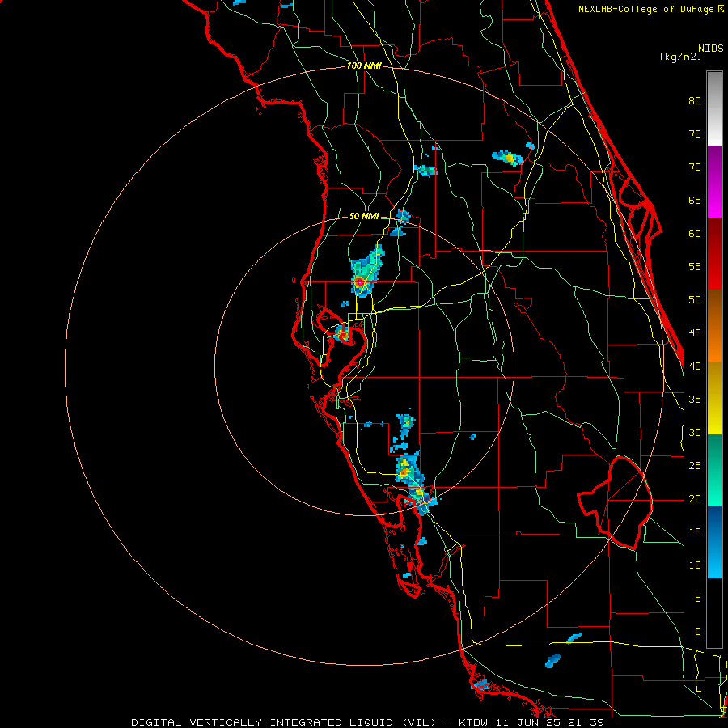Click the scale value 15
Screen dimensions: 728x728
tap(695, 532)
